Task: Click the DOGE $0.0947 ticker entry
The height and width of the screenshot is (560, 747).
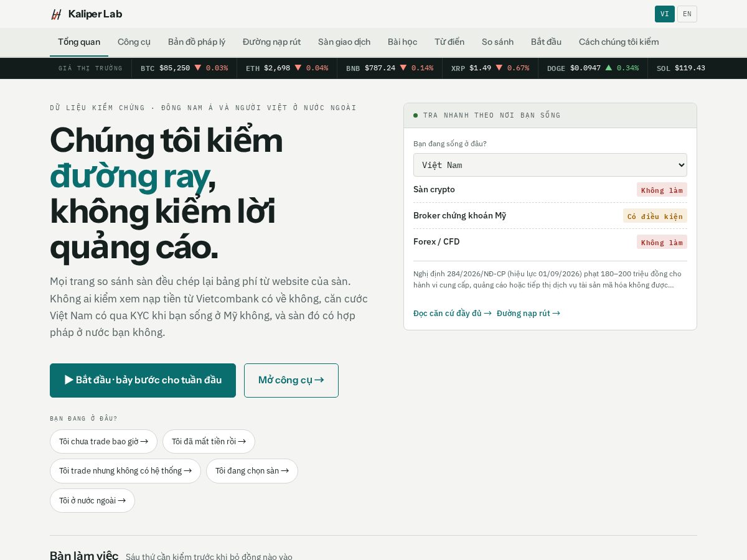Action: tap(593, 68)
